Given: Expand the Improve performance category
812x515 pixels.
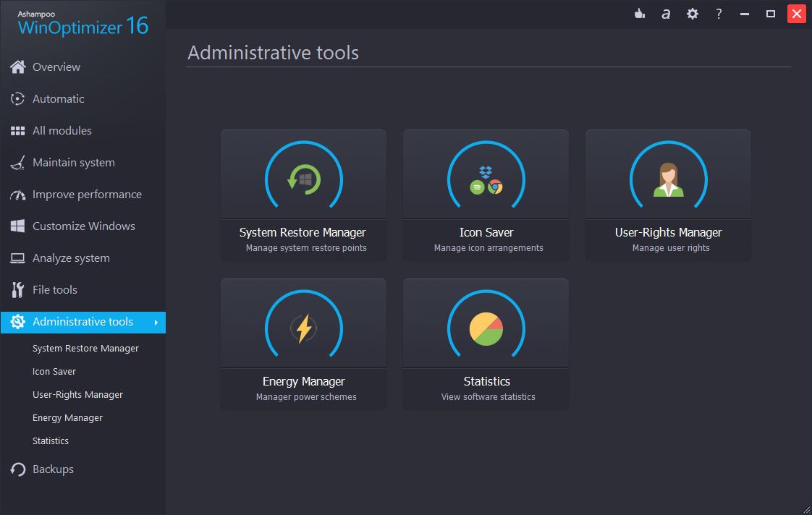Looking at the screenshot, I should [x=87, y=195].
